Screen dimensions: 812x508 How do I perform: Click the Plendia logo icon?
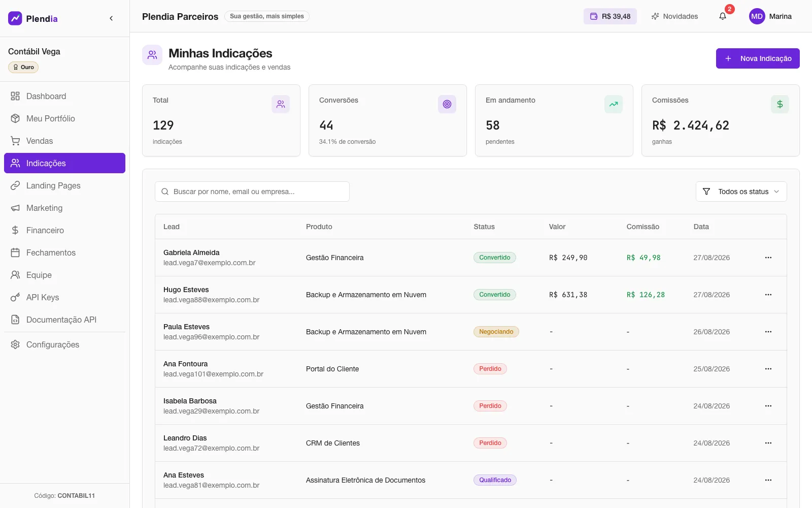click(x=15, y=18)
